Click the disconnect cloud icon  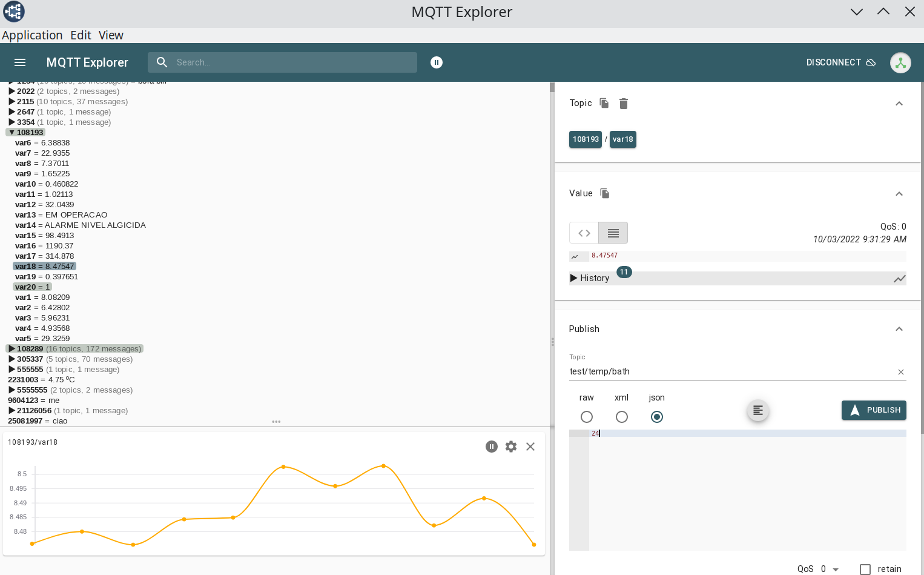tap(871, 62)
